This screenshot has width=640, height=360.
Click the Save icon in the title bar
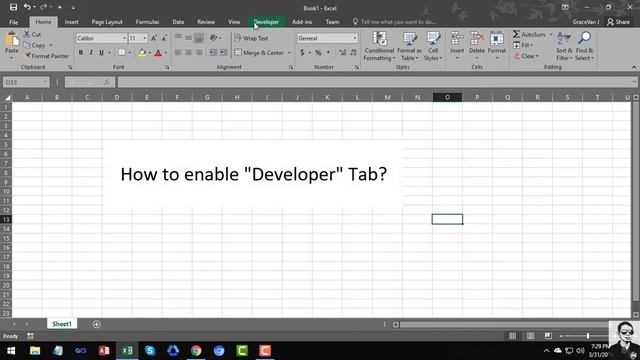[13, 7]
